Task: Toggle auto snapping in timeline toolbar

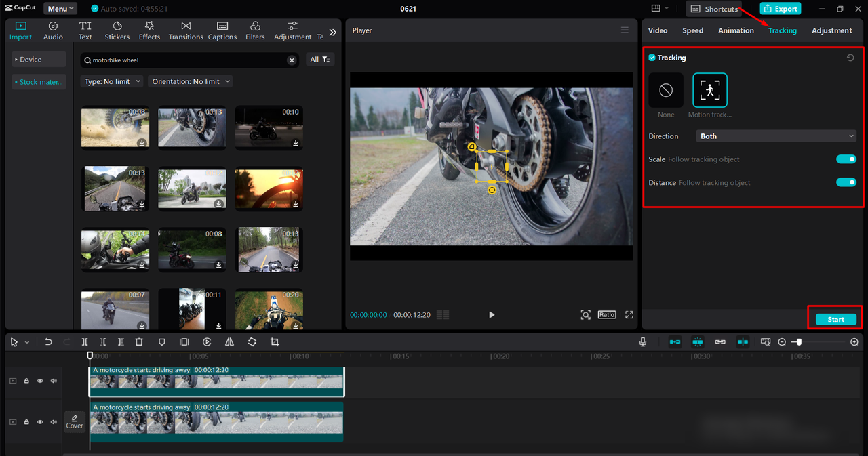Action: (697, 342)
